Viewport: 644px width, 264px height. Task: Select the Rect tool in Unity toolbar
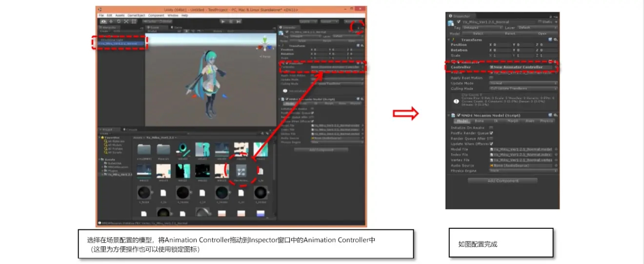[134, 21]
